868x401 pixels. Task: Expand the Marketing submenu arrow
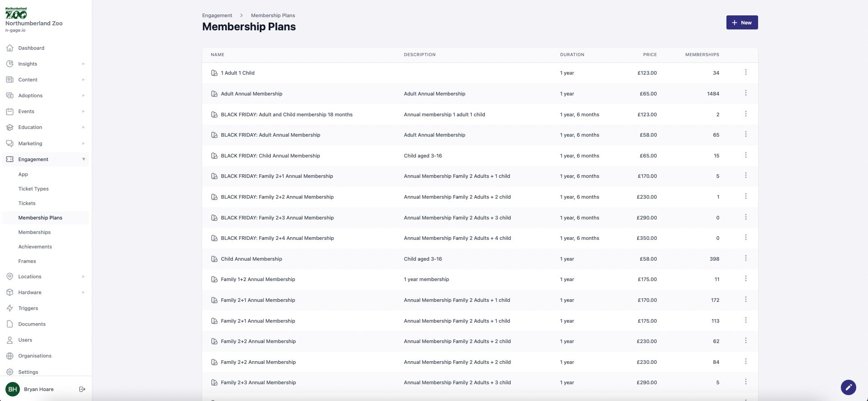tap(83, 143)
